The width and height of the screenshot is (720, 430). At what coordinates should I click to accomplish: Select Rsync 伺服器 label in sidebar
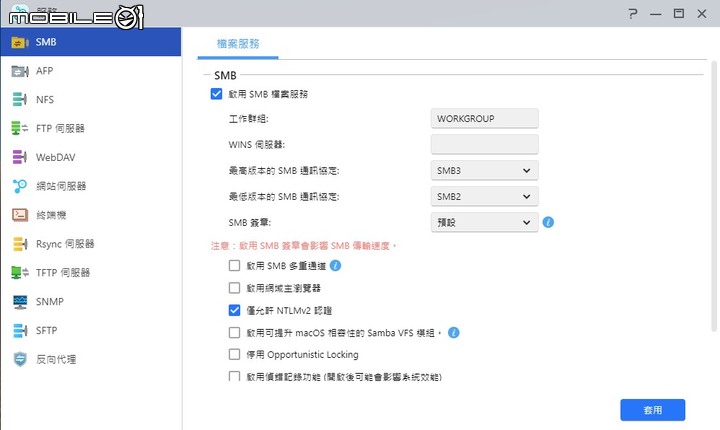pos(65,244)
